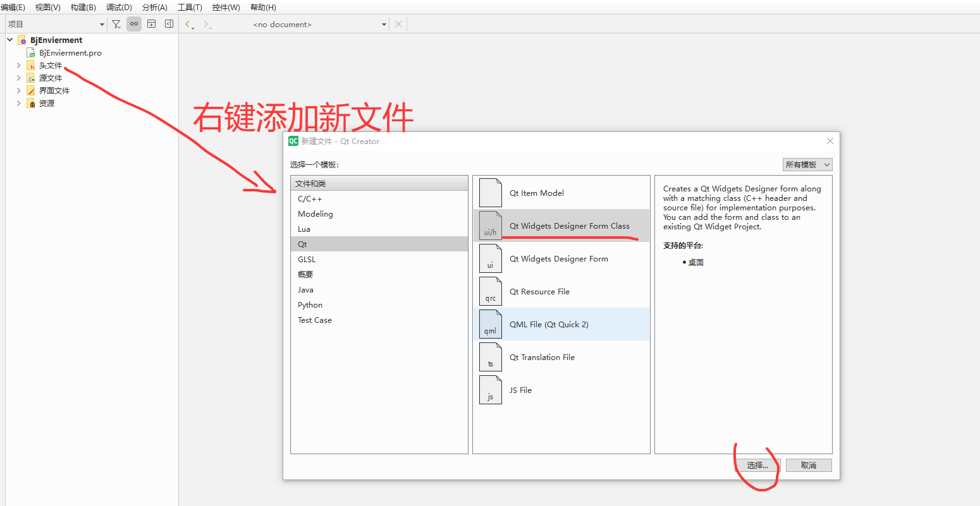980x506 pixels.
Task: Select GLSL template category
Action: click(379, 260)
